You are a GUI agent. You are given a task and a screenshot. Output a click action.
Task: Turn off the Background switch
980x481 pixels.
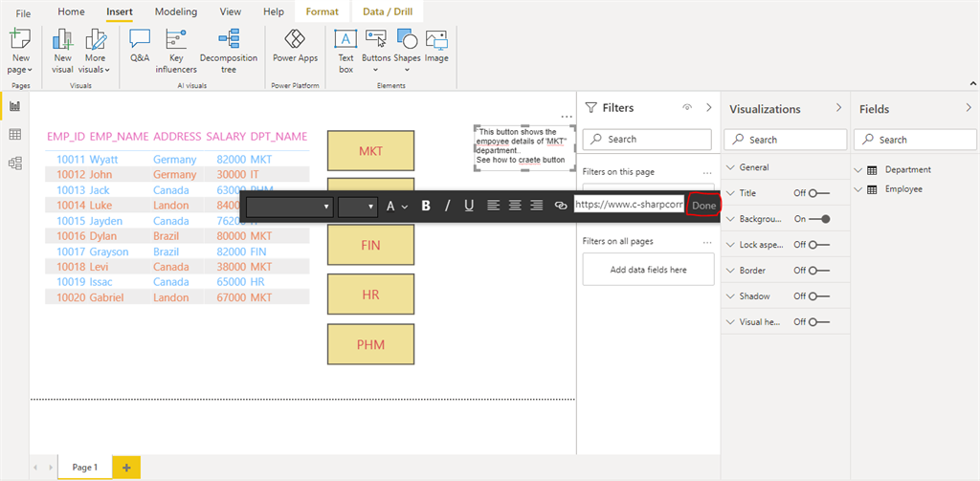(x=819, y=219)
